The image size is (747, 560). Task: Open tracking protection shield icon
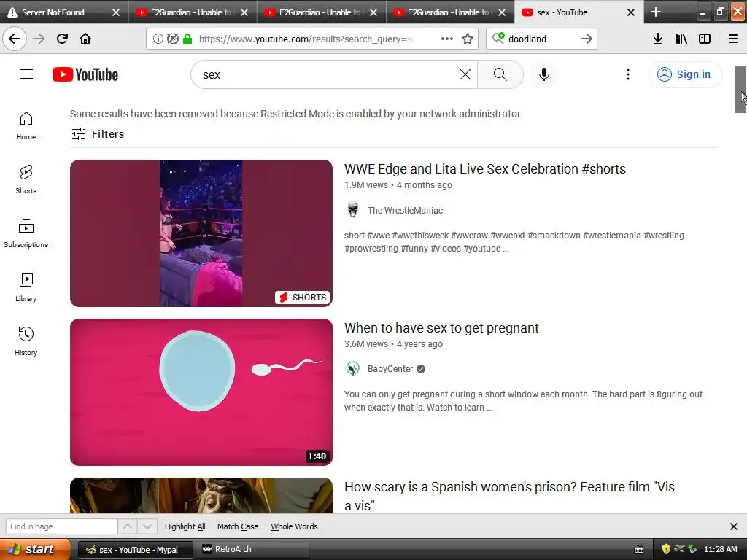[x=172, y=39]
